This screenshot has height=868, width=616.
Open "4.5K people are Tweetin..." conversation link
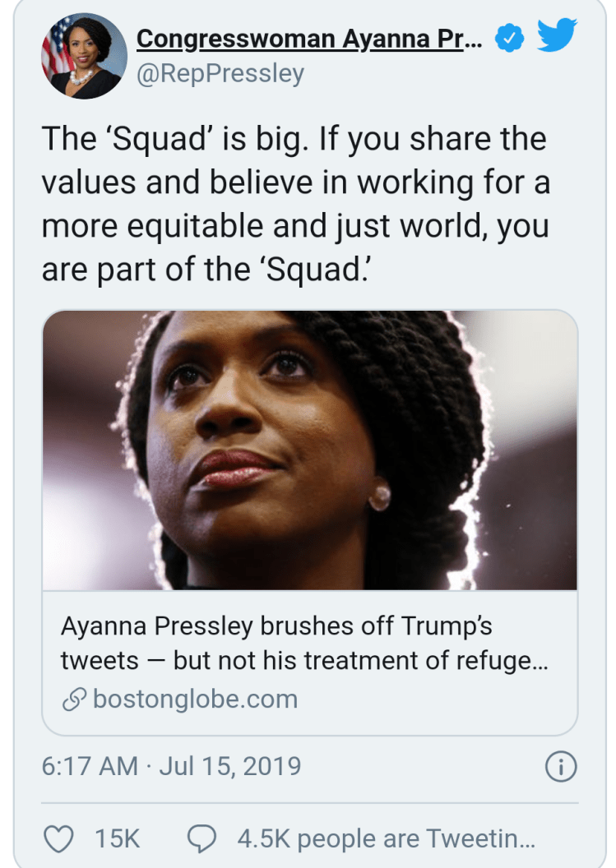(x=387, y=838)
